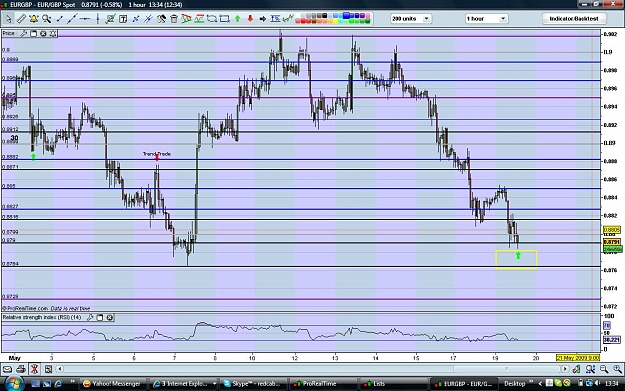This screenshot has height=391, width=625.
Task: Click the zoom in magnifier at bottom right
Action: tap(617, 369)
